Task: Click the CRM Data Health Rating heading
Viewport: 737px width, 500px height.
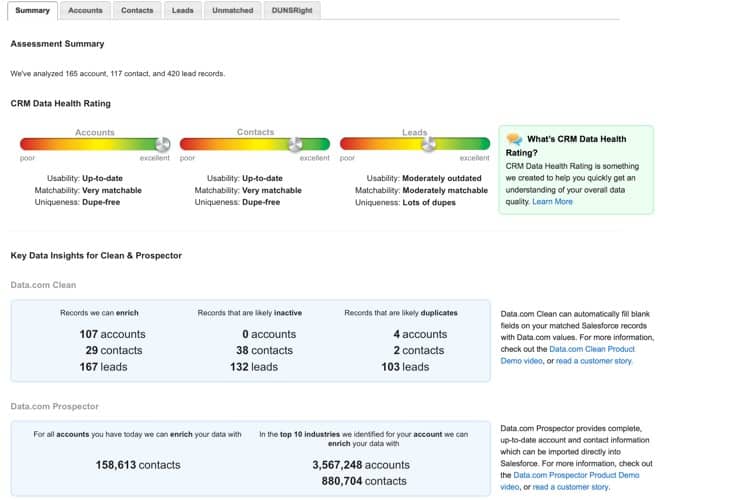Action: point(61,103)
